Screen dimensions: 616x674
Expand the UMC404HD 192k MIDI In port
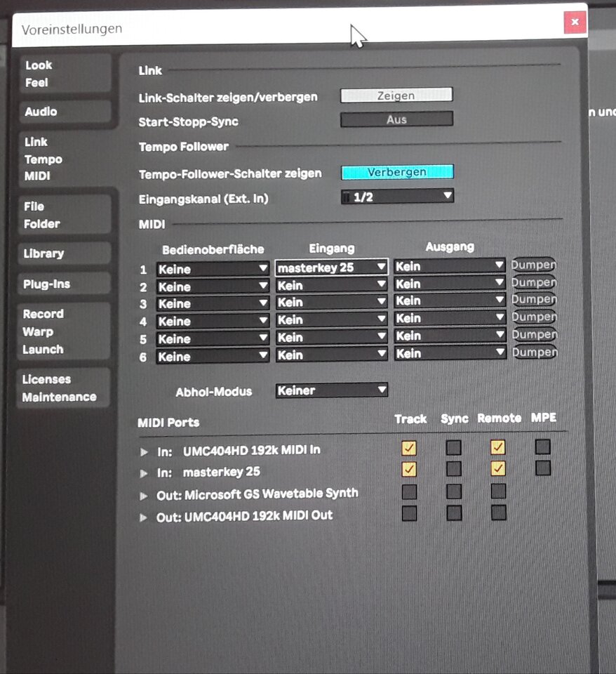pos(144,451)
